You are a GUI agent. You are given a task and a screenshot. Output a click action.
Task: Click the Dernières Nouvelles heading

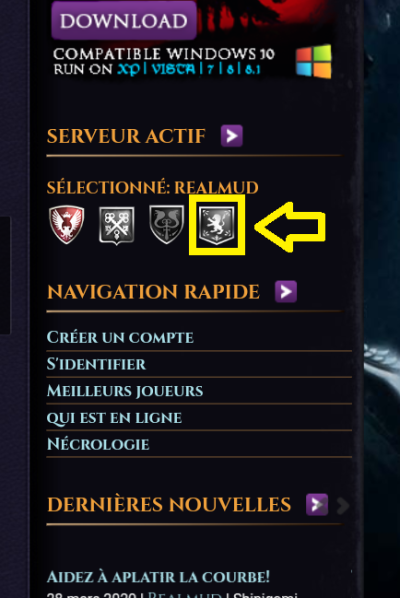pos(169,505)
